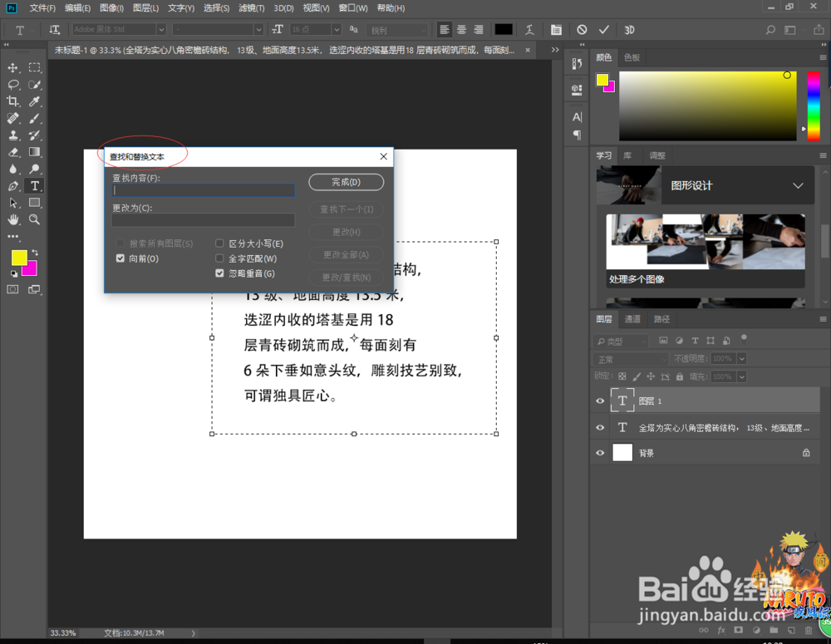The image size is (831, 644).
Task: Select the Horizontal Type tool
Action: click(x=34, y=186)
